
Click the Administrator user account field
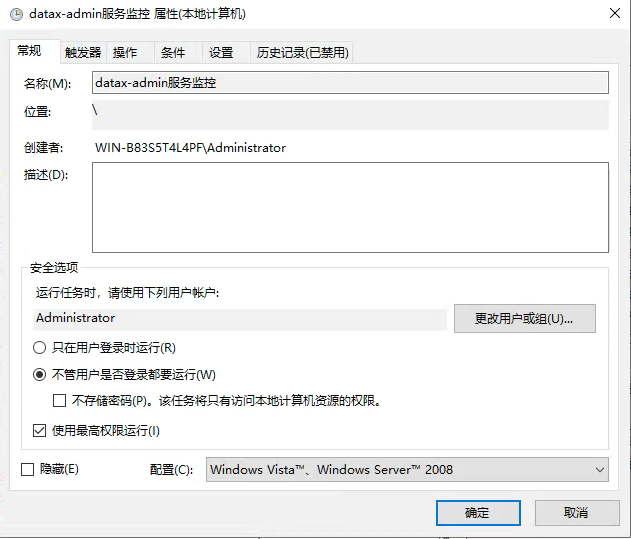coord(240,319)
